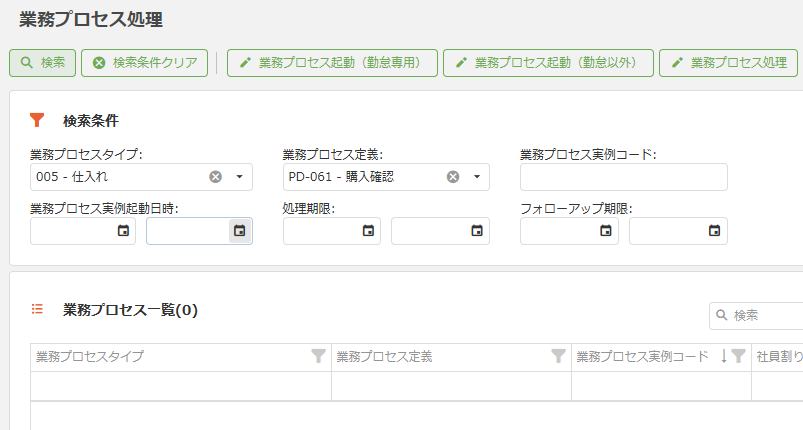Image resolution: width=803 pixels, height=430 pixels.
Task: Filter the 業務プロセス実例コード column
Action: (x=738, y=356)
